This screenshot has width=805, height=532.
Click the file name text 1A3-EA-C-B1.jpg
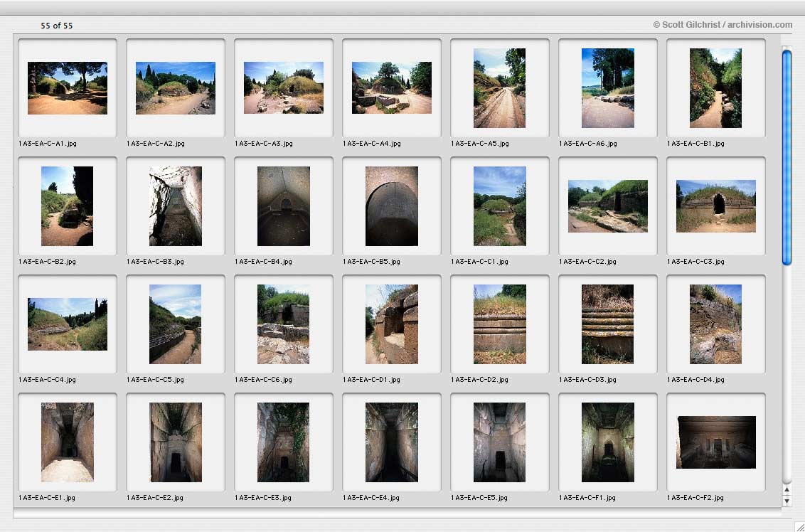point(695,144)
